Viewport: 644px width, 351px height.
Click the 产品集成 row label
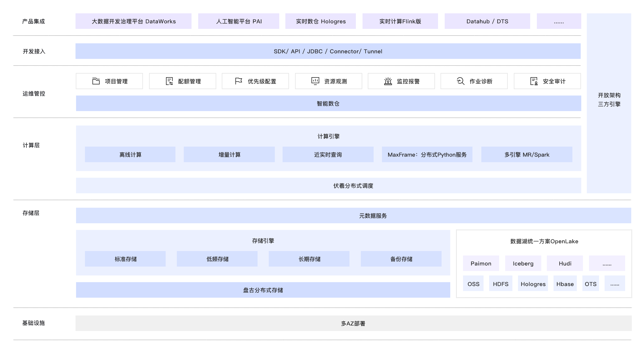34,21
